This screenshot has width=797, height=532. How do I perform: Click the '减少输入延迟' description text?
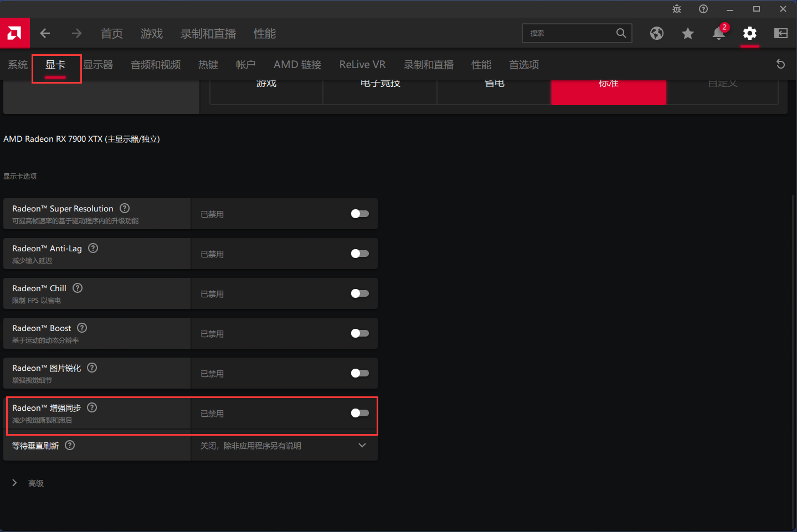pos(32,261)
